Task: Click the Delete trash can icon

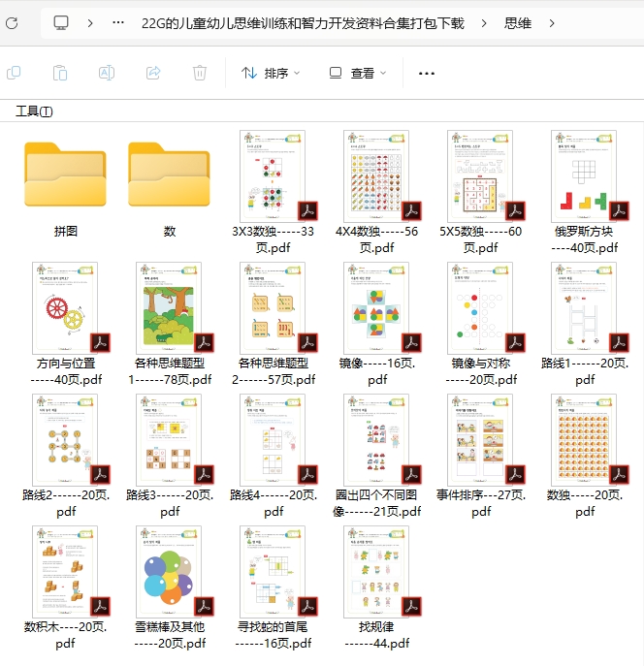Action: (x=200, y=73)
